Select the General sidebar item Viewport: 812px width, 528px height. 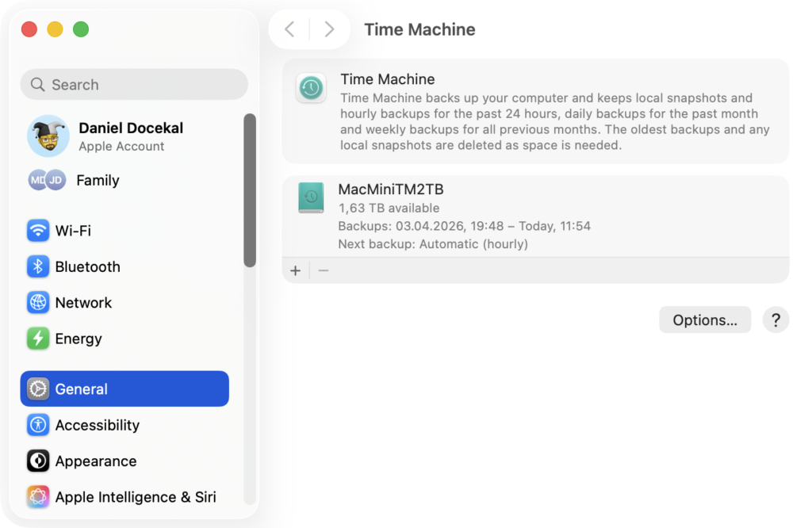[124, 388]
